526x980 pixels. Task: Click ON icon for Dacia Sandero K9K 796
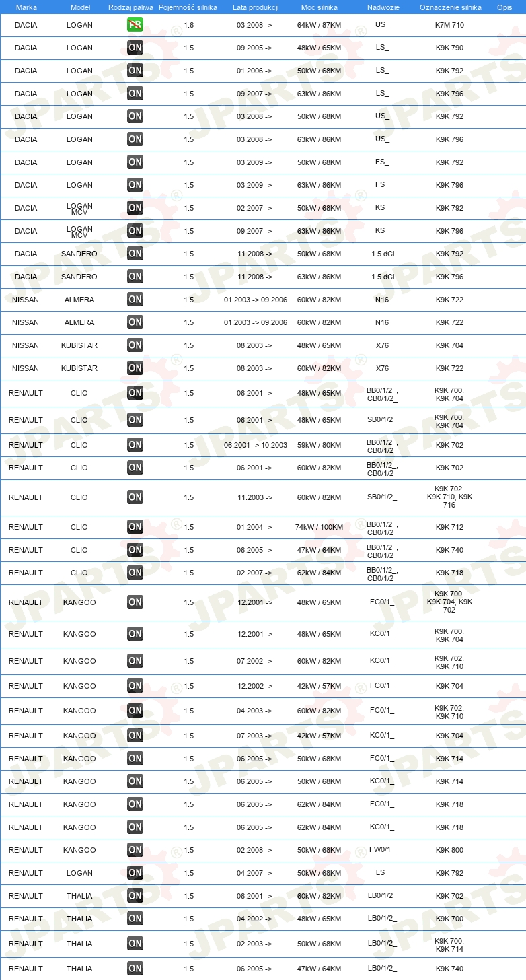pos(135,277)
